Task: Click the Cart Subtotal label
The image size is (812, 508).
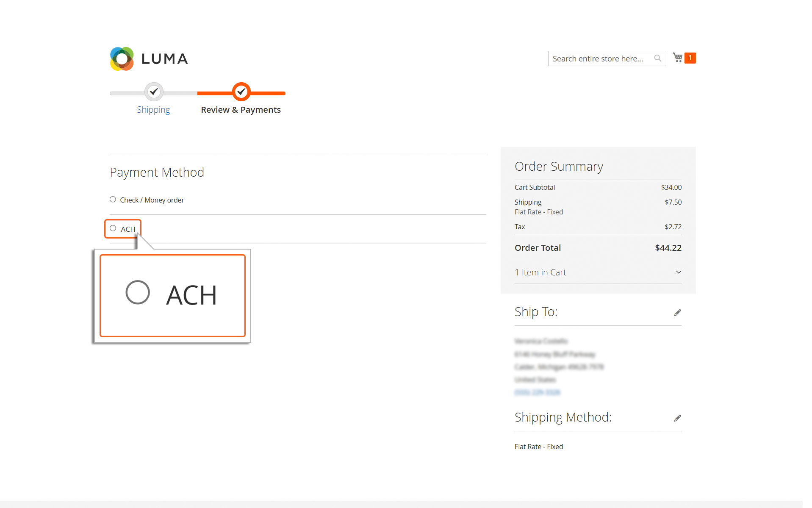Action: (x=535, y=187)
